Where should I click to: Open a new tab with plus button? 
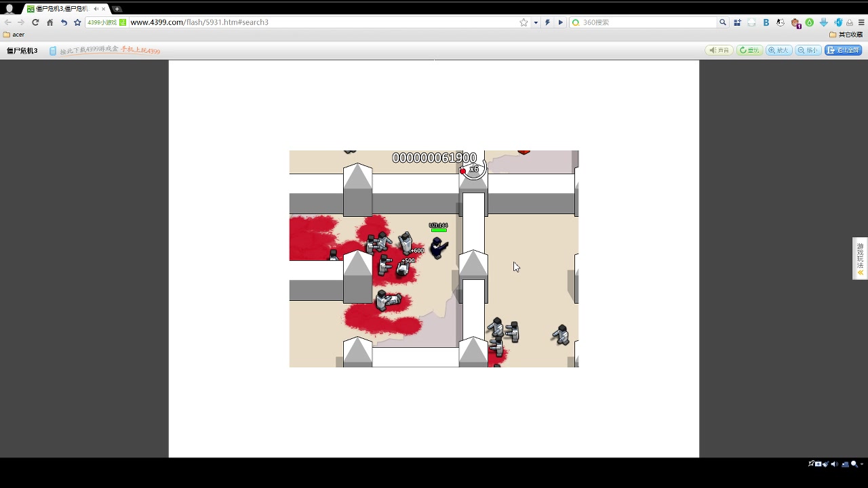coord(117,9)
